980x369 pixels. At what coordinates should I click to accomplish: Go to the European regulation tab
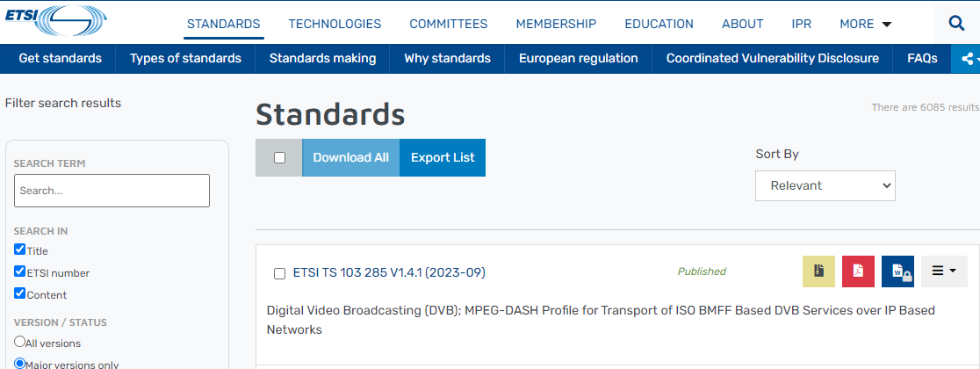(x=578, y=59)
